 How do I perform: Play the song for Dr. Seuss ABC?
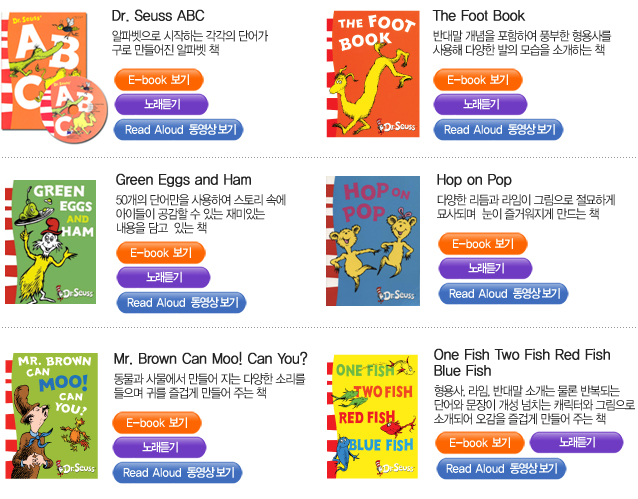162,105
